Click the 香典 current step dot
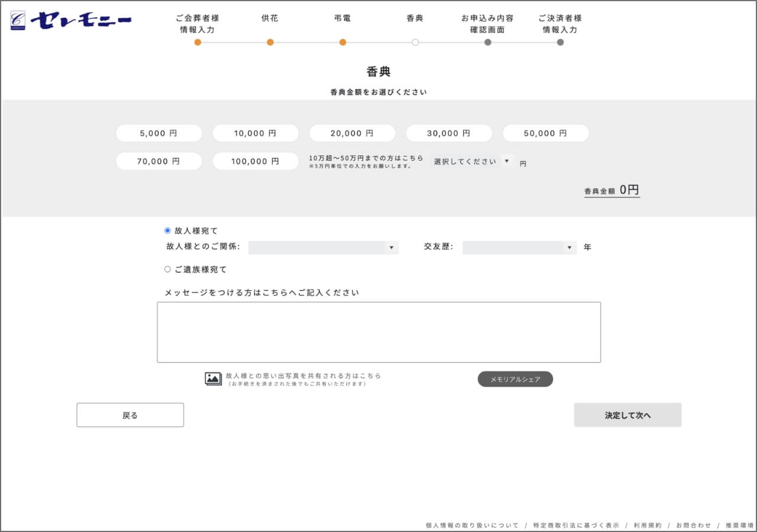 point(415,42)
